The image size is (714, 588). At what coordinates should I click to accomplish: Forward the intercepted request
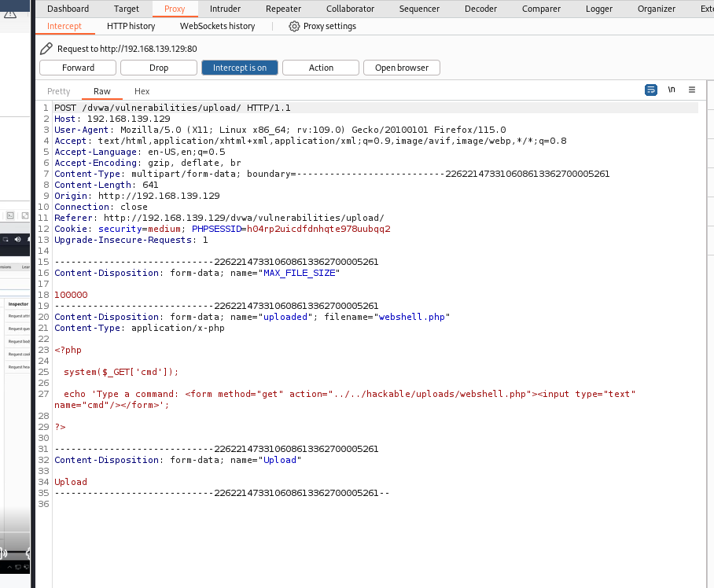(x=78, y=68)
